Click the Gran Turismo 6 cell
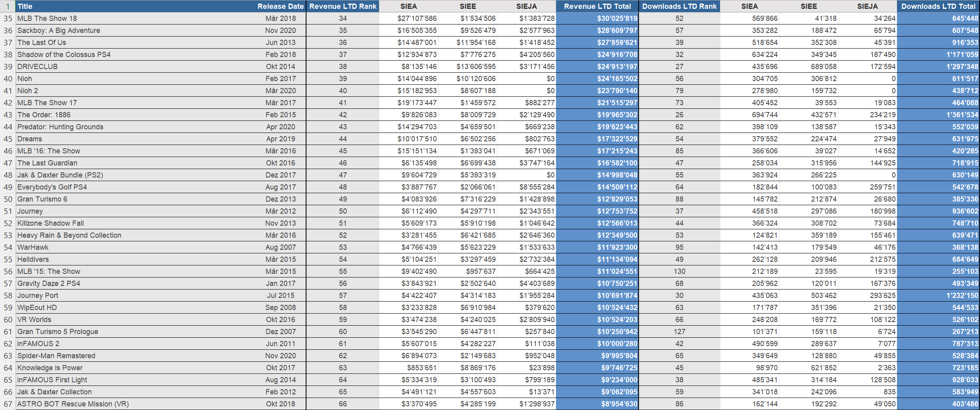Screen dimensions: 980x410 click(136, 199)
